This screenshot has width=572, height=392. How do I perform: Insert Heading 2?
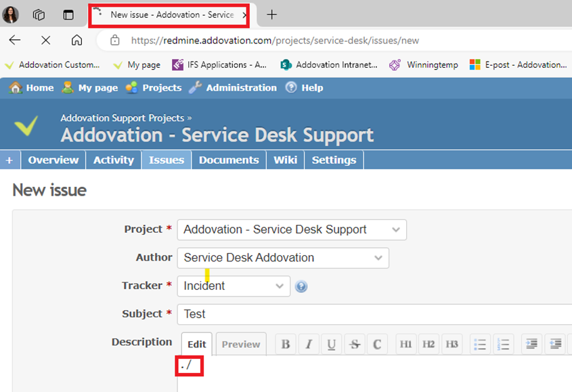pyautogui.click(x=428, y=344)
